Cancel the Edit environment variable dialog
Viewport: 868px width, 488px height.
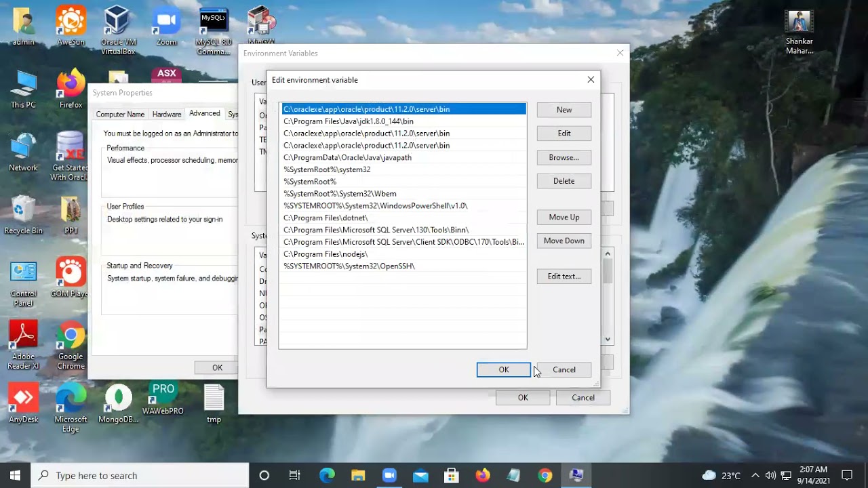tap(564, 369)
